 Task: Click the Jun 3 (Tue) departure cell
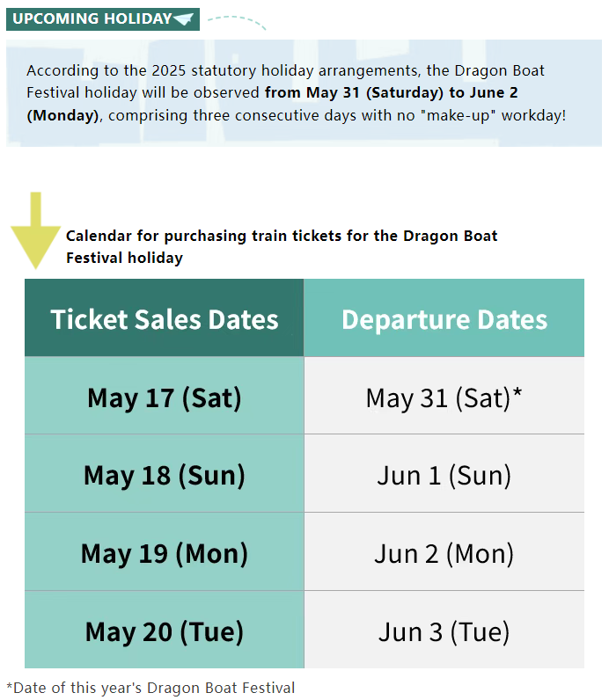[x=444, y=630]
